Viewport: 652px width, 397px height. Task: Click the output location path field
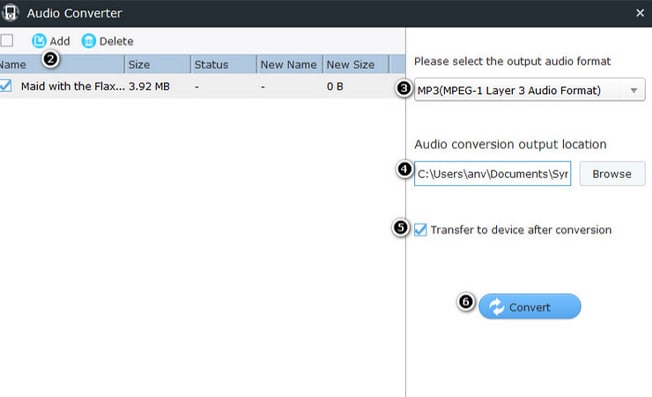(492, 173)
